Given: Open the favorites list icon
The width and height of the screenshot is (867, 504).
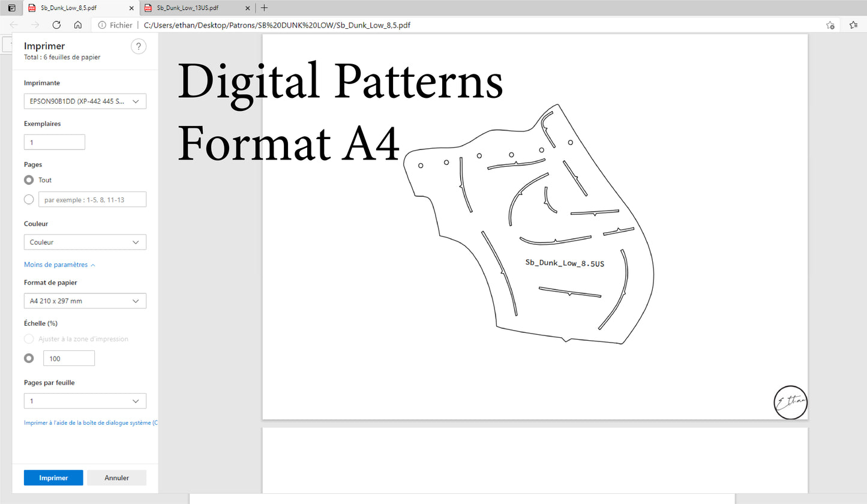Looking at the screenshot, I should tap(853, 25).
